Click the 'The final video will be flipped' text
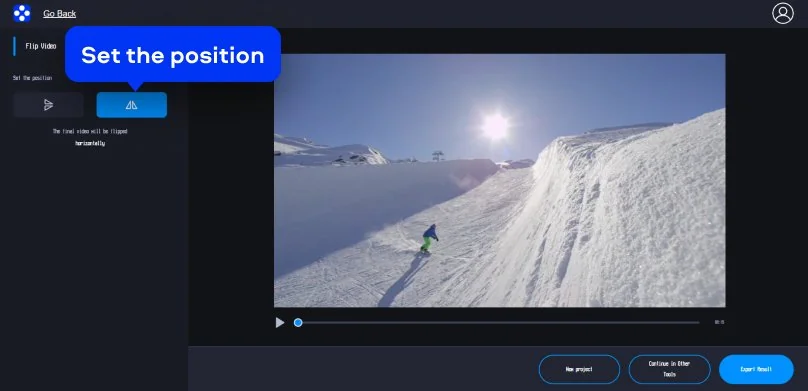The image size is (808, 391). click(90, 131)
